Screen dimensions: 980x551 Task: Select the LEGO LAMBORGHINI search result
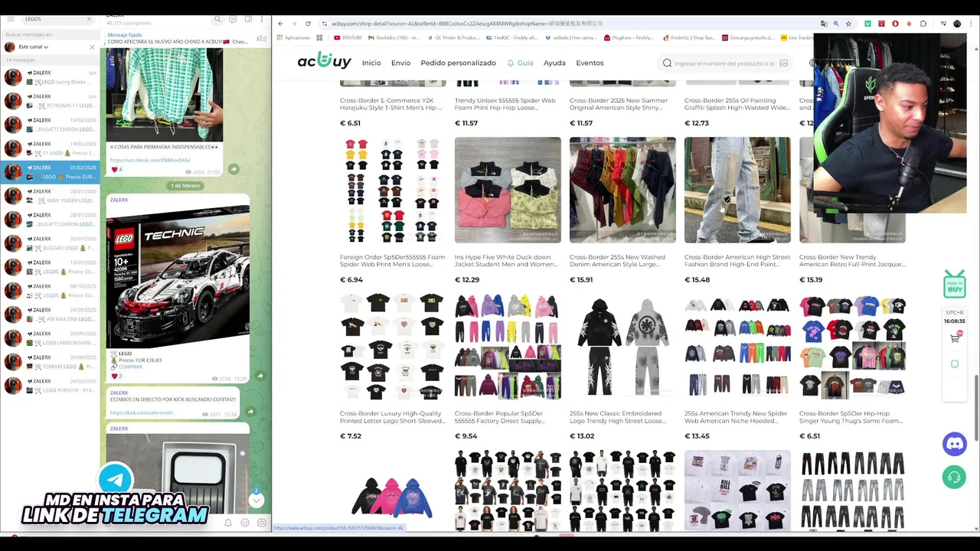(51, 338)
